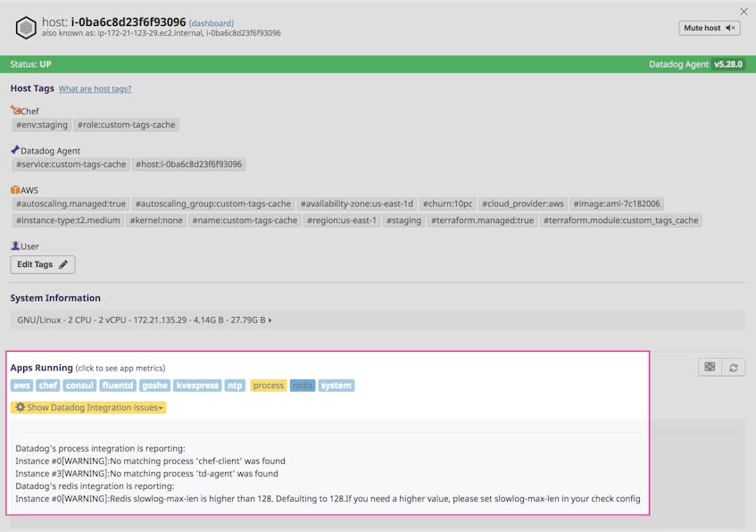Image resolution: width=756 pixels, height=532 pixels.
Task: Open 'What are host tags?' help link
Action: (x=95, y=88)
